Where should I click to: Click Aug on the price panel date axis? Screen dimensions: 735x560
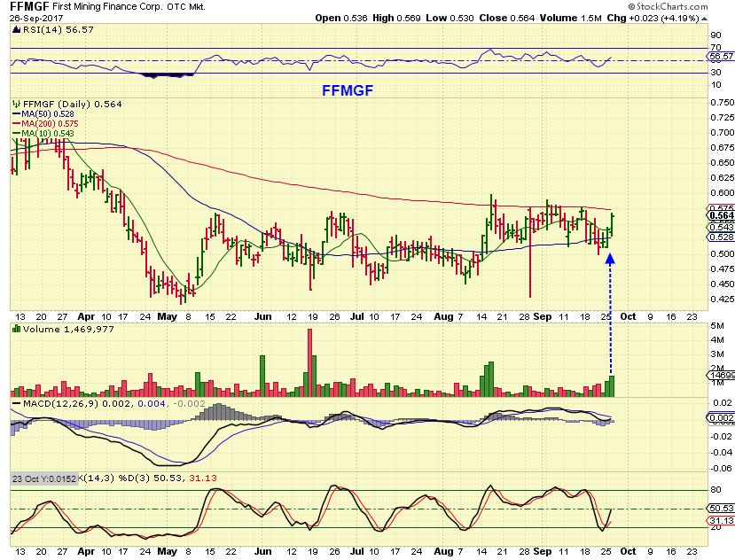pos(443,317)
